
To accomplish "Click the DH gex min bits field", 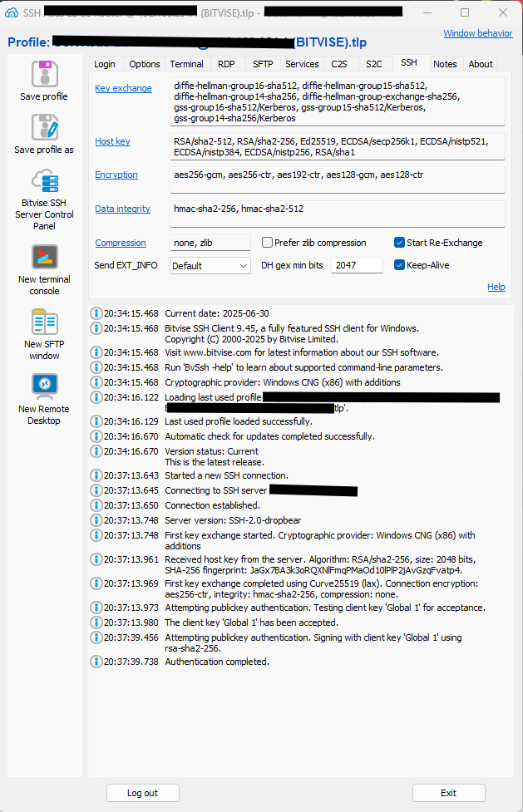I will (x=356, y=265).
